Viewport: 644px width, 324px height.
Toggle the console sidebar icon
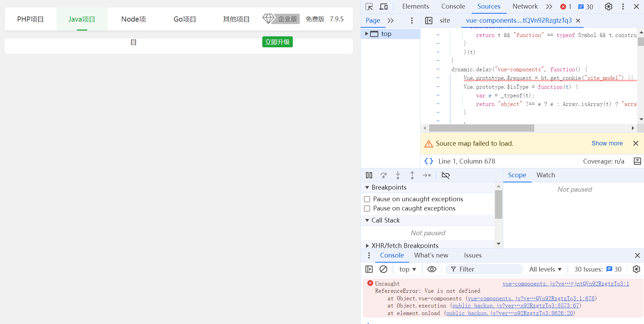[369, 269]
